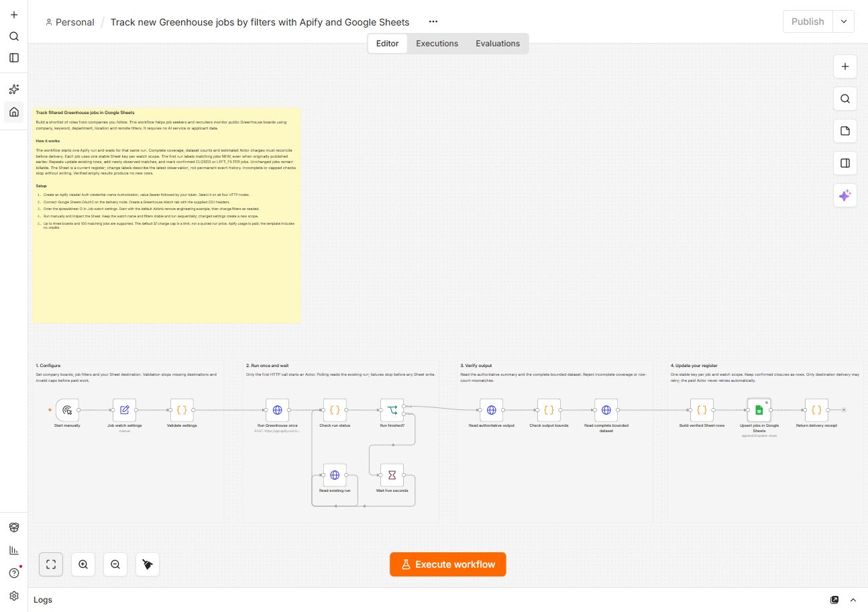Toggle the side panel layout button

(845, 163)
